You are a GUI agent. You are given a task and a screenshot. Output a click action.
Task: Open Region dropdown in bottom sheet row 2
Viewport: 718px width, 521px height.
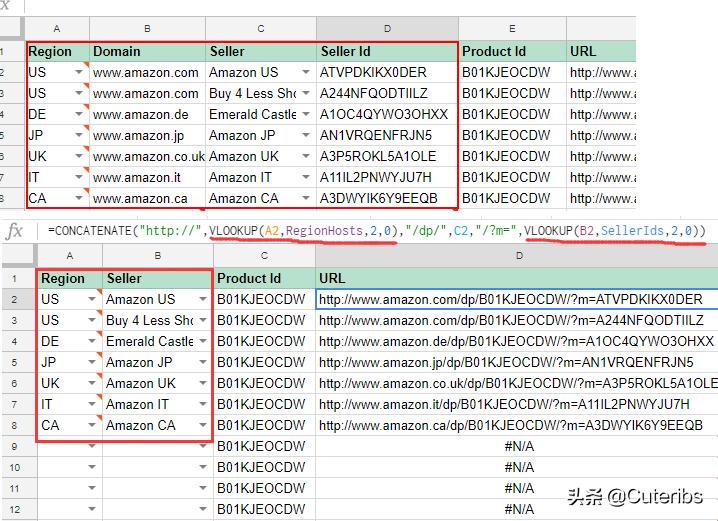coord(92,299)
